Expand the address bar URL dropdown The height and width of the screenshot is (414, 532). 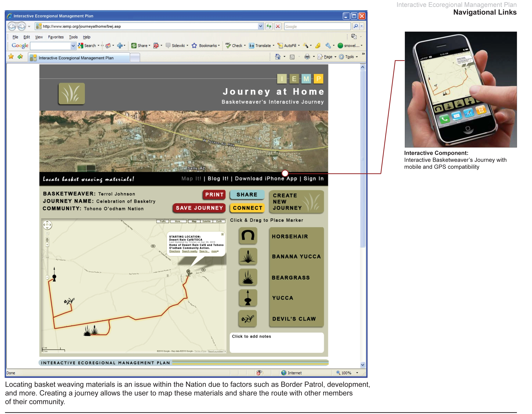tap(260, 26)
